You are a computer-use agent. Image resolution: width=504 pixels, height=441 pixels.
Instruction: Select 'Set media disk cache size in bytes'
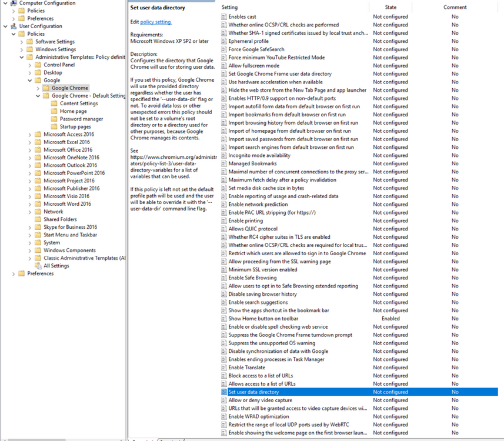(266, 188)
